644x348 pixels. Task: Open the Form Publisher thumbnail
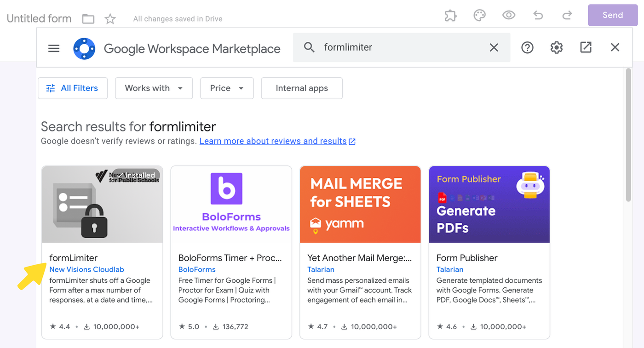point(489,205)
